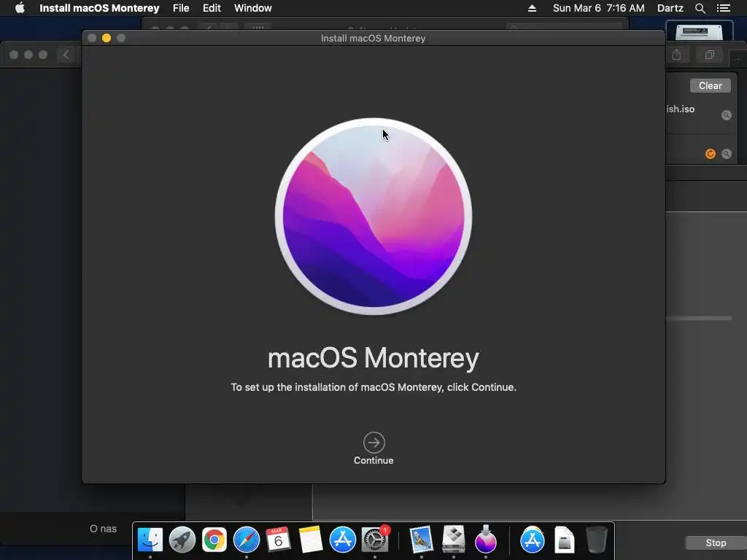
Task: Open the App Store icon next to Notes
Action: click(x=343, y=540)
